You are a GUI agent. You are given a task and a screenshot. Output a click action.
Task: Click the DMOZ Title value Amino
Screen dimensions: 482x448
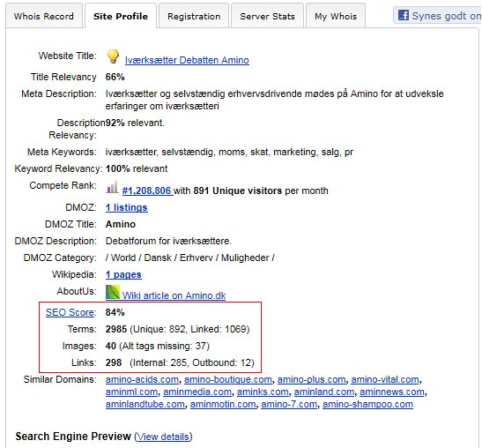120,224
